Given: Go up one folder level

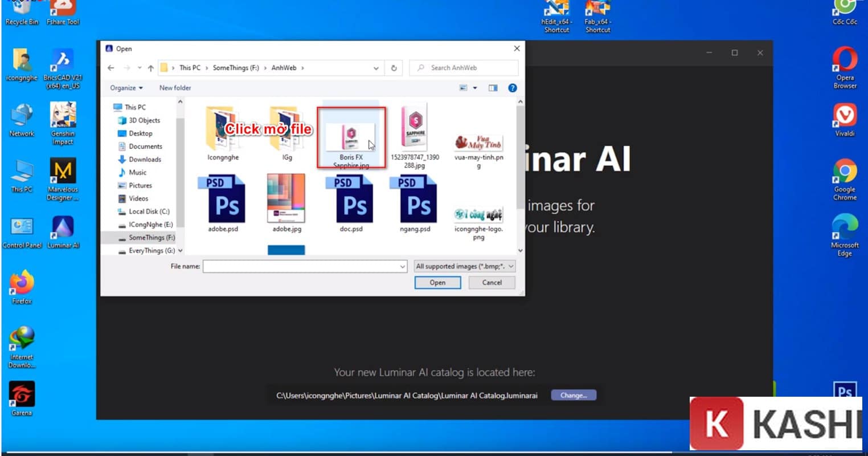Looking at the screenshot, I should pos(150,68).
